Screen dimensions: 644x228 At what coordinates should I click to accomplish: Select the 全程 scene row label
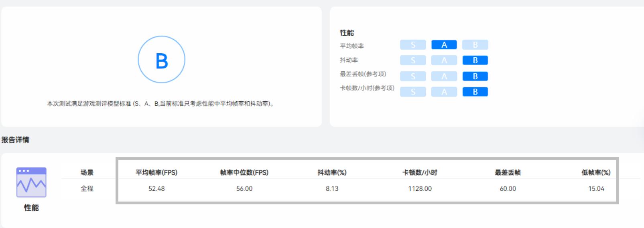[87, 189]
